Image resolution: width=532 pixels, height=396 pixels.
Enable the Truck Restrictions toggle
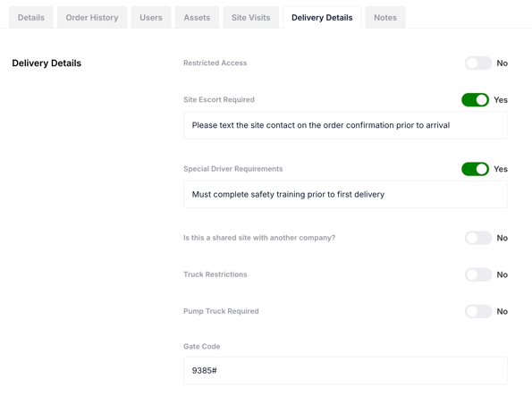click(x=478, y=274)
